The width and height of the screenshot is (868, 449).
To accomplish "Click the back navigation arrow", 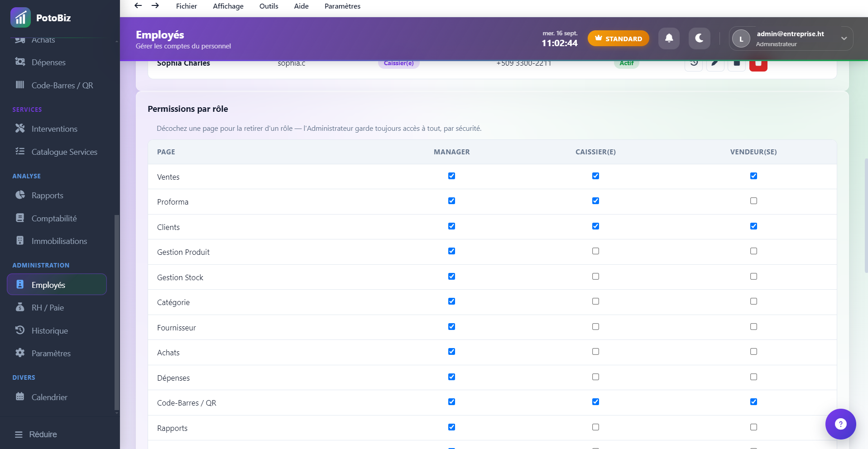I will click(x=138, y=6).
